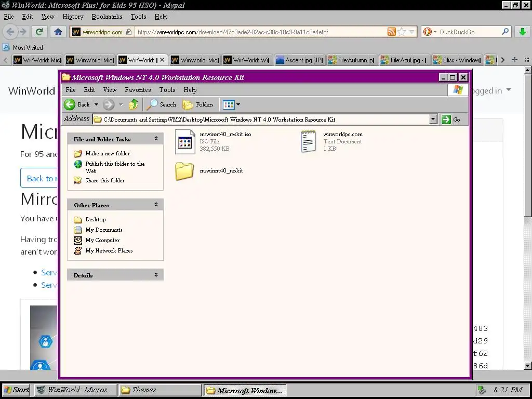Toggle the Folders pane button
The height and width of the screenshot is (399, 532).
pos(198,104)
